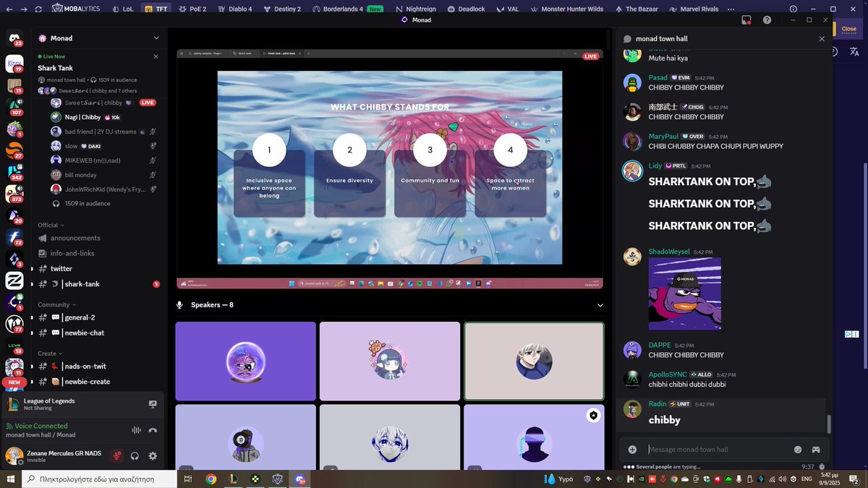
Task: Add attachment with the plus icon
Action: [632, 449]
